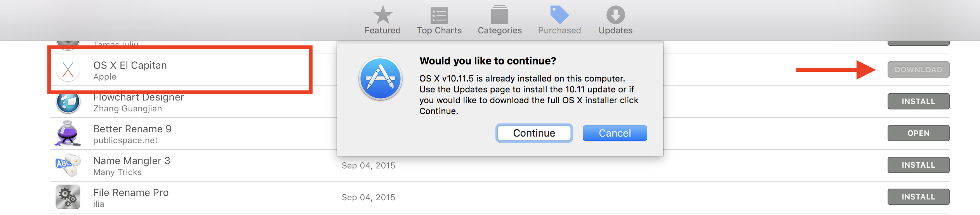Install Flowchart Designer
The image size is (980, 215).
point(918,101)
